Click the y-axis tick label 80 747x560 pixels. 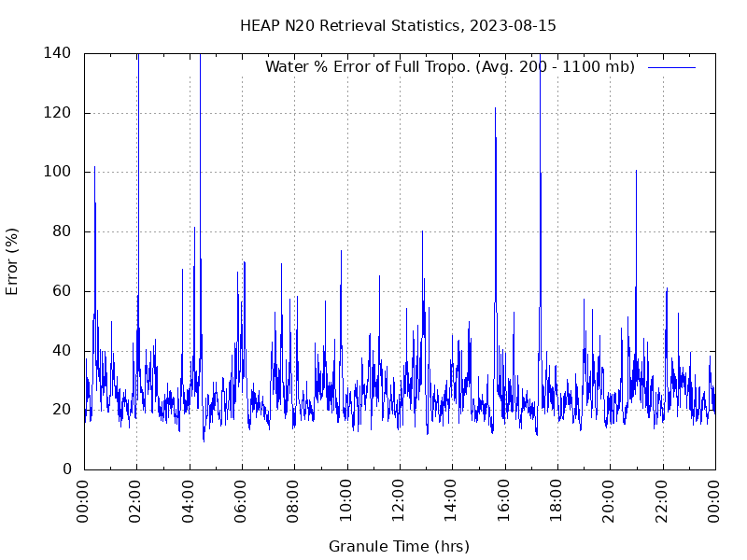tap(62, 231)
